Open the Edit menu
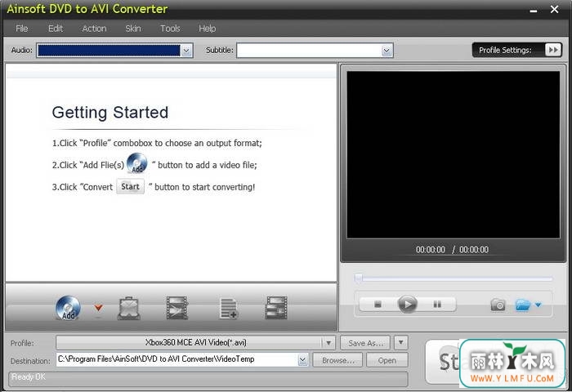The width and height of the screenshot is (572, 392). (x=56, y=29)
